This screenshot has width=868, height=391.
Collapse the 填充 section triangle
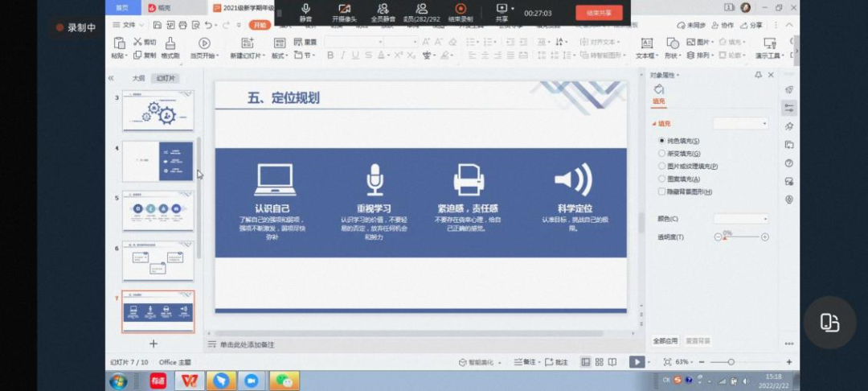pyautogui.click(x=655, y=124)
